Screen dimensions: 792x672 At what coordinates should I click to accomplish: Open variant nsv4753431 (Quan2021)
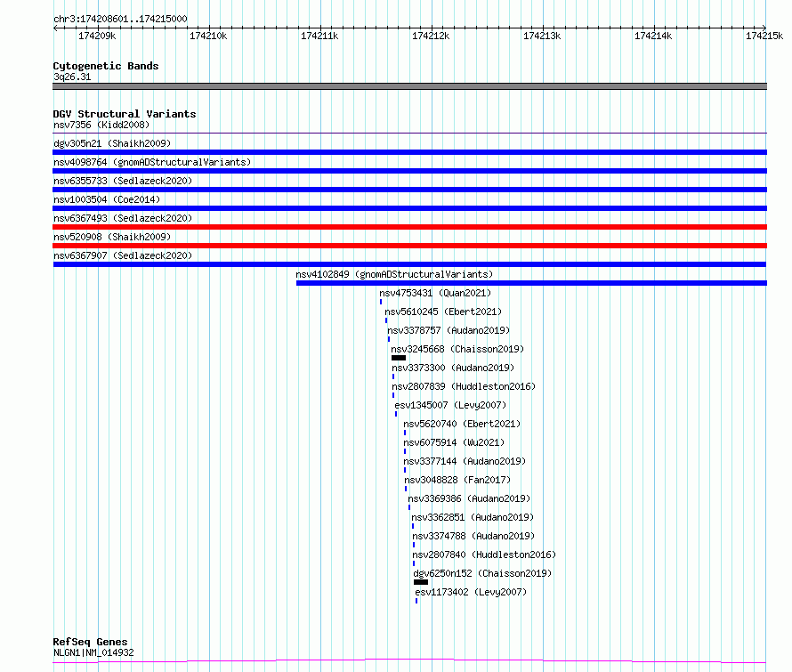(435, 293)
